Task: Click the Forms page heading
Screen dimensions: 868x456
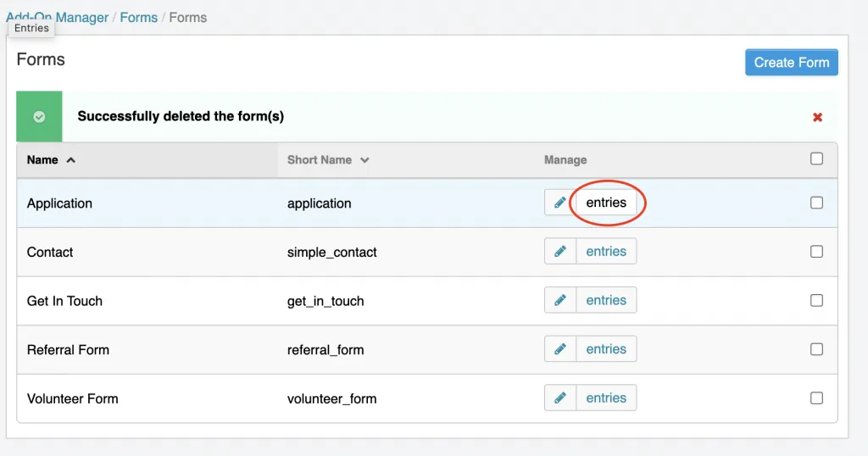Action: [x=41, y=59]
